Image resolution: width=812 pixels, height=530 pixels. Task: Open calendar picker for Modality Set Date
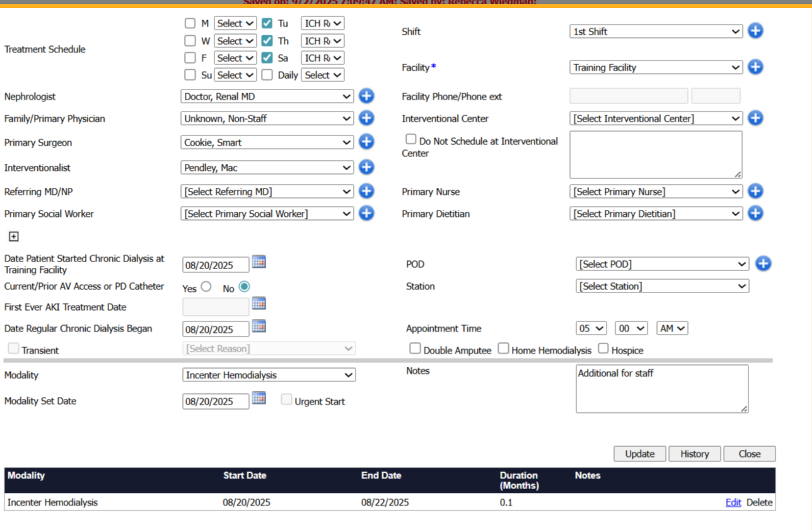coord(259,398)
